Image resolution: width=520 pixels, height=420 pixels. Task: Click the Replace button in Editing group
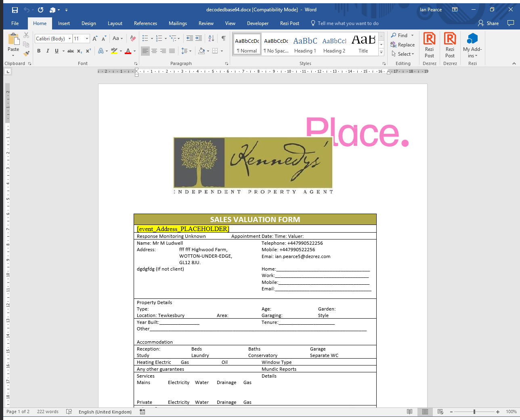[403, 45]
